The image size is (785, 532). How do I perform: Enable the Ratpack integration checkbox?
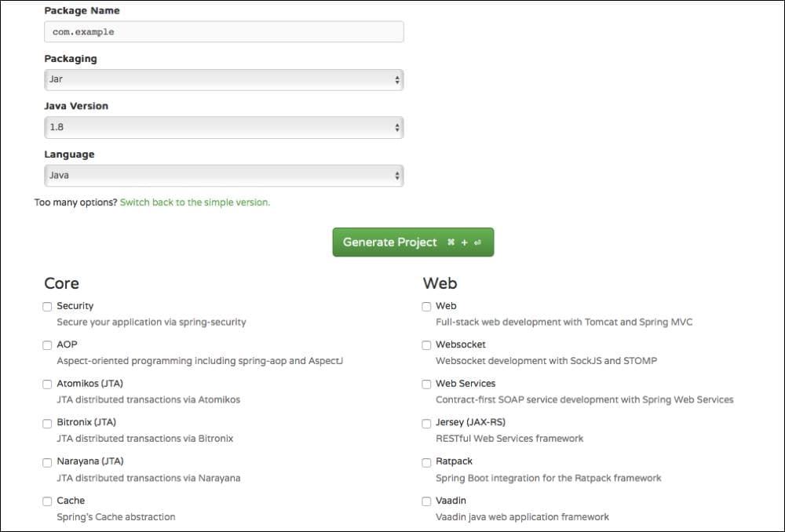tap(426, 462)
